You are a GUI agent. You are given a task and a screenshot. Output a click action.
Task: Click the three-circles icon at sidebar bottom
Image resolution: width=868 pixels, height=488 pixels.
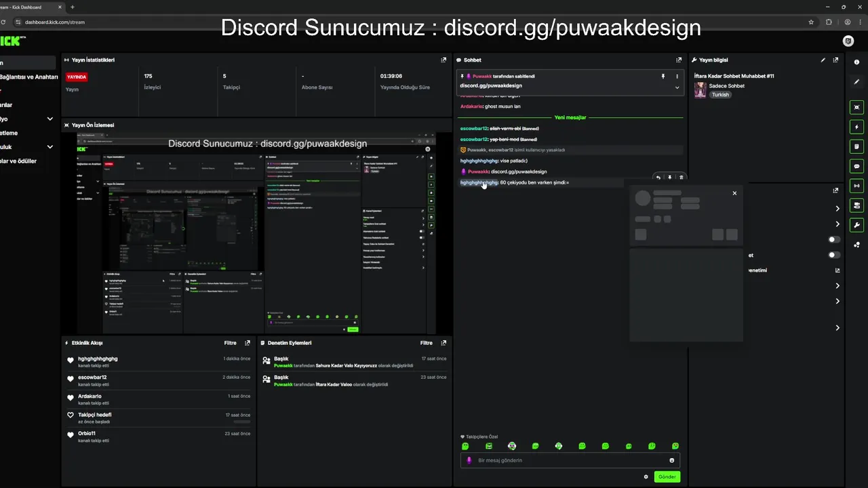pos(857,245)
